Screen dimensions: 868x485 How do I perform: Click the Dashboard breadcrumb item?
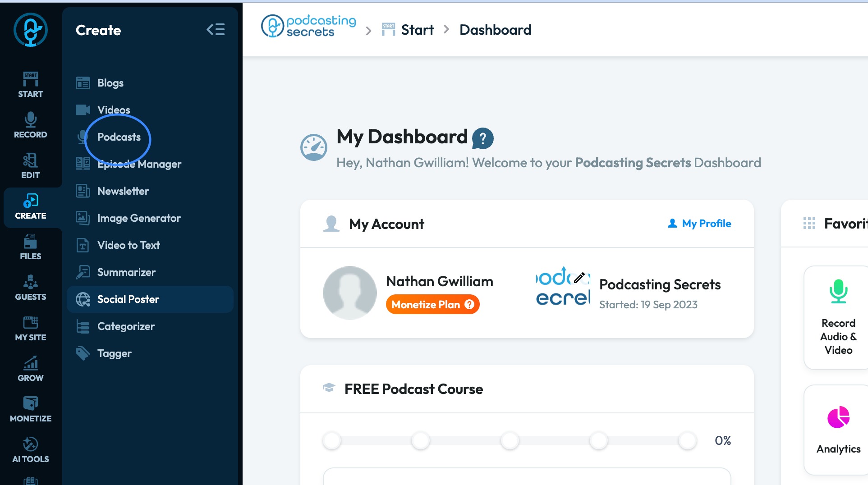(x=495, y=30)
